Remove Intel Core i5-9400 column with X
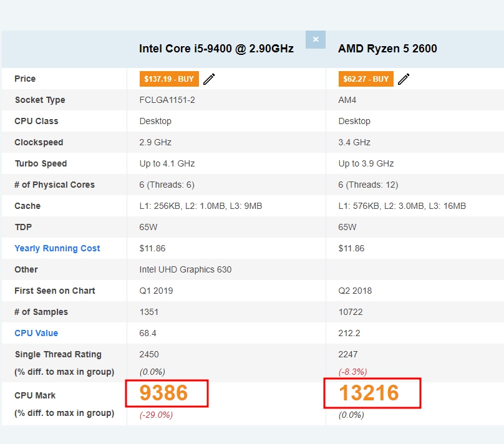The height and width of the screenshot is (444, 504). 316,39
